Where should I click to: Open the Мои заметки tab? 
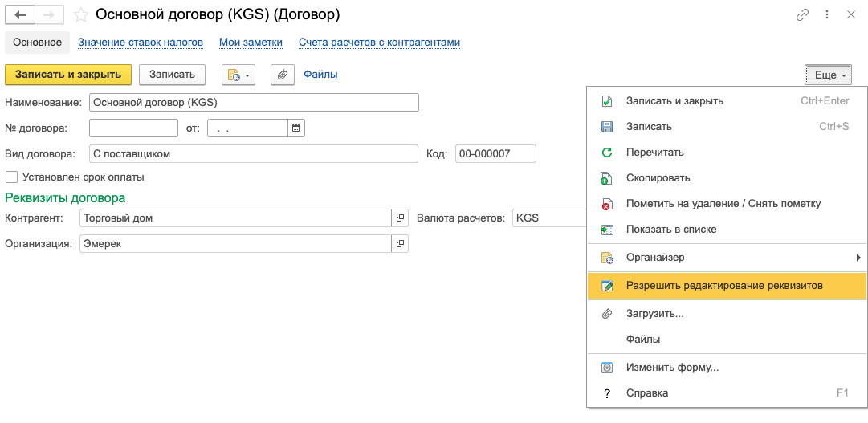[251, 42]
